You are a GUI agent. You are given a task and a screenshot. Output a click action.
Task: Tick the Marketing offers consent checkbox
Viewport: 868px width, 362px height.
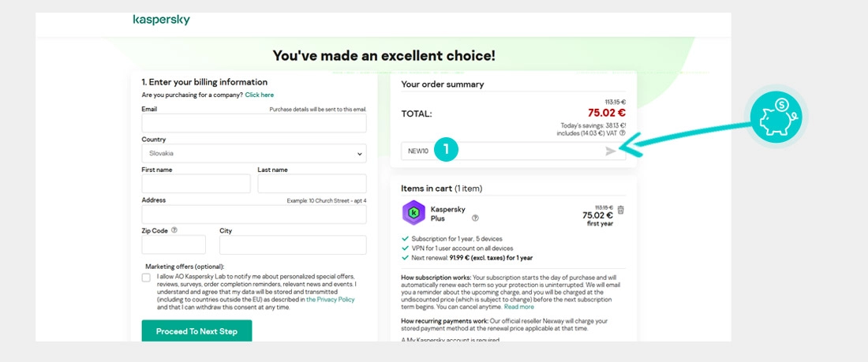pos(146,278)
